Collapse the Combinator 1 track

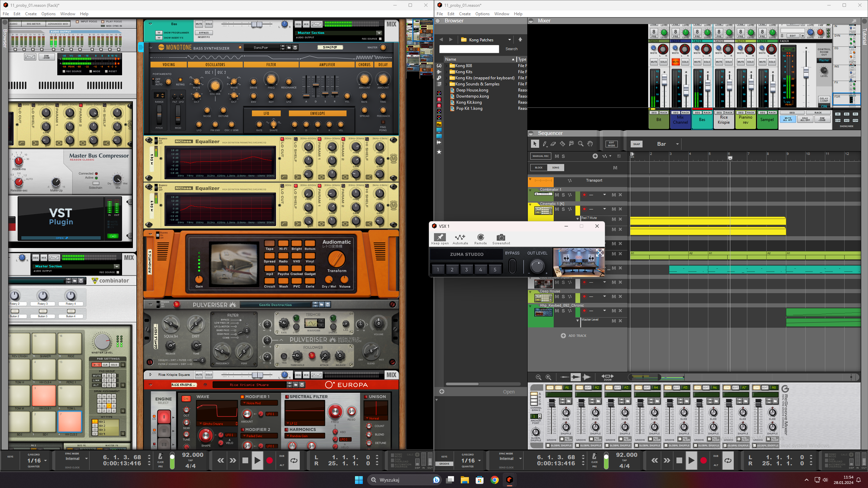[530, 190]
